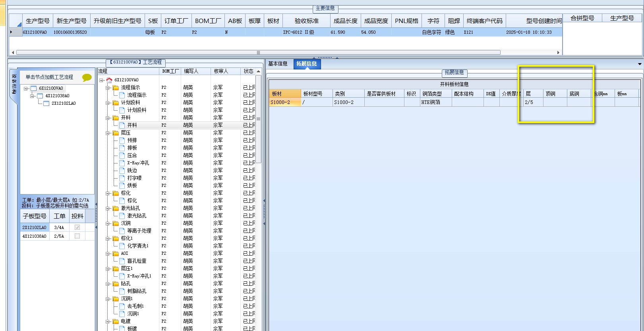The width and height of the screenshot is (644, 331).
Task: Toggle the 投料 checkbox for 2X12102LA0
Action: (x=77, y=227)
